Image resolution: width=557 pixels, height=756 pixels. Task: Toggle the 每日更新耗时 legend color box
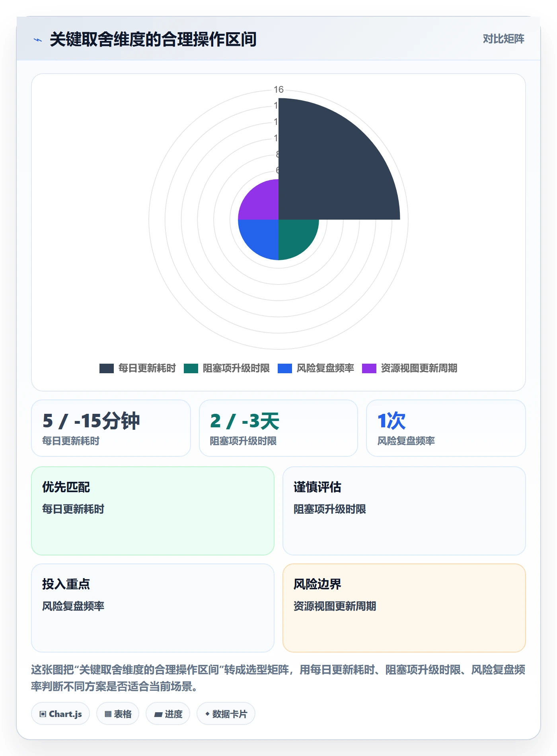[x=107, y=368]
